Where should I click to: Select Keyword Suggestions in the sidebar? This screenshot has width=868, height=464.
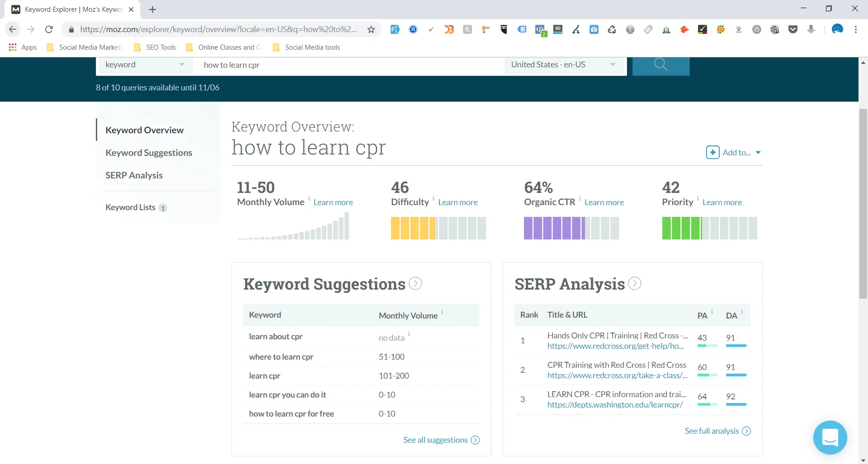pyautogui.click(x=149, y=152)
